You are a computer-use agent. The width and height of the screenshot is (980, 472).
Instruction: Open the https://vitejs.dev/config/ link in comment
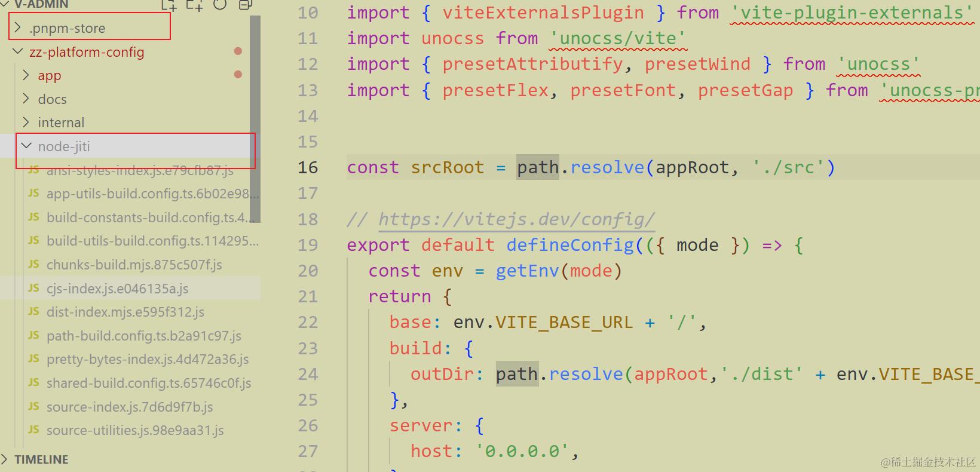click(x=517, y=219)
